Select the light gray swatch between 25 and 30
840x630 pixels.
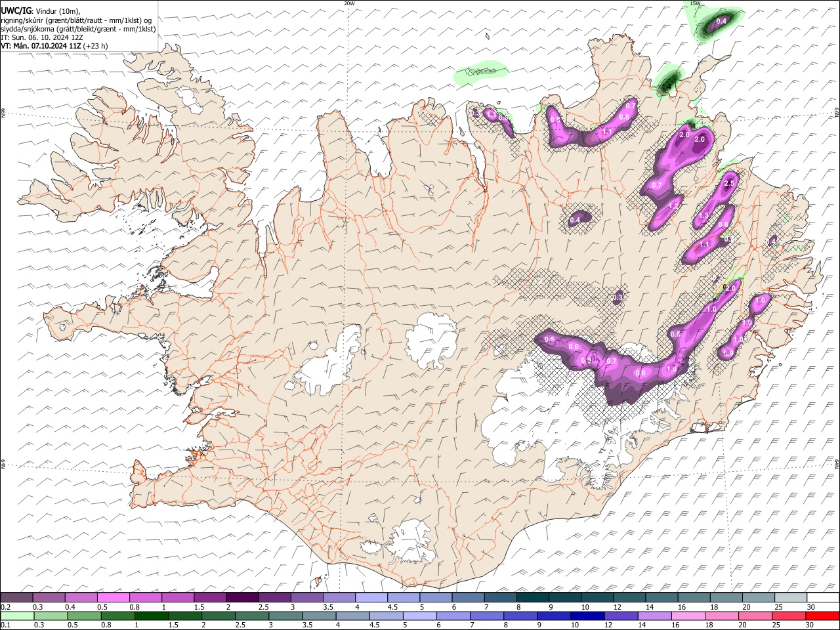click(789, 598)
